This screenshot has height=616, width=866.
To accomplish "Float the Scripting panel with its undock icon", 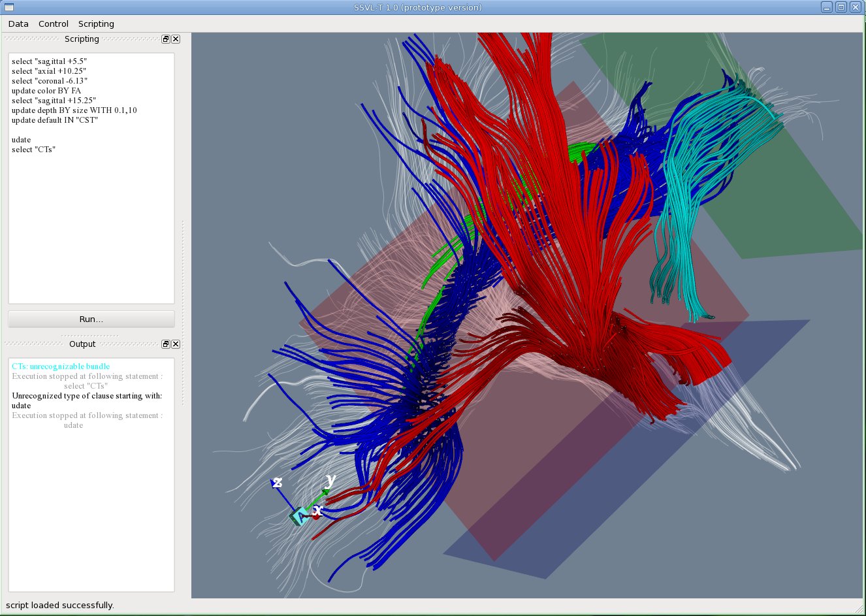I will tap(166, 39).
